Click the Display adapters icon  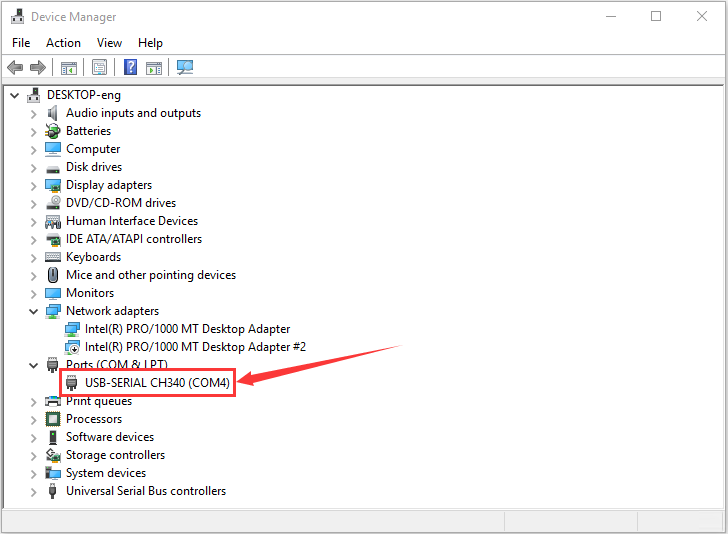click(x=53, y=185)
